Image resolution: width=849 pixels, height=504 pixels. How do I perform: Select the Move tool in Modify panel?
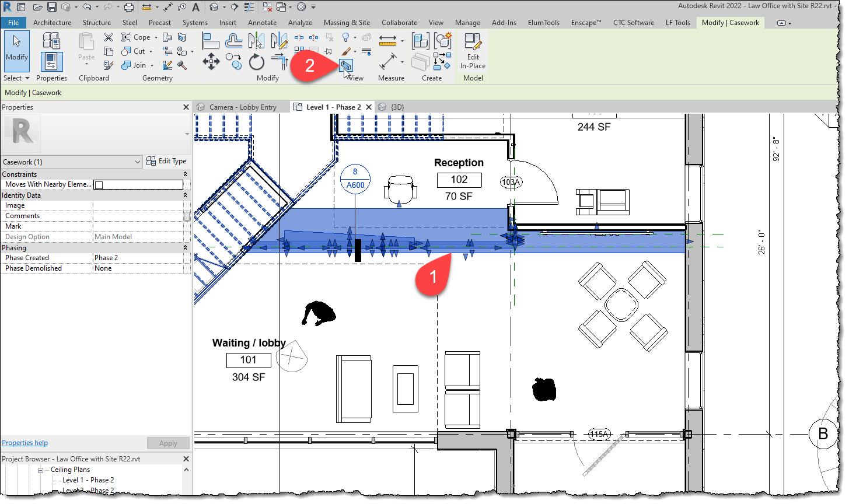point(211,61)
